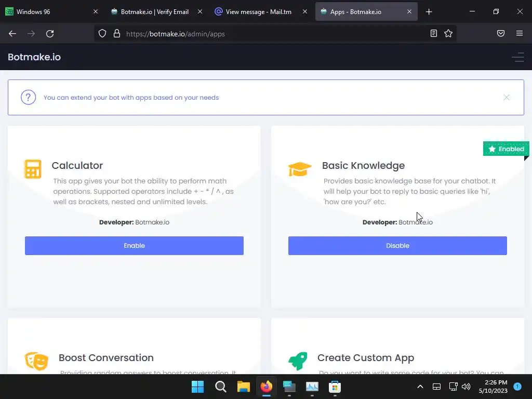Viewport: 532px width, 399px height.
Task: Open the volume control tray icon
Action: 466,387
